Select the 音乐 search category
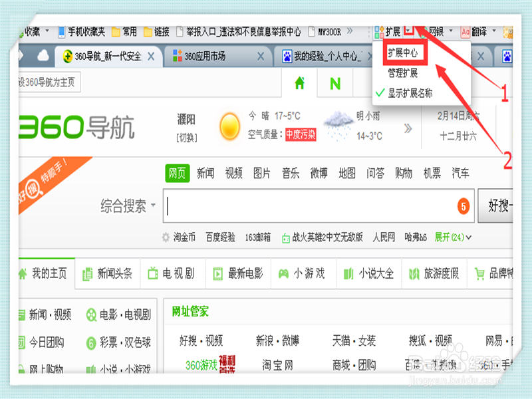 coord(291,174)
